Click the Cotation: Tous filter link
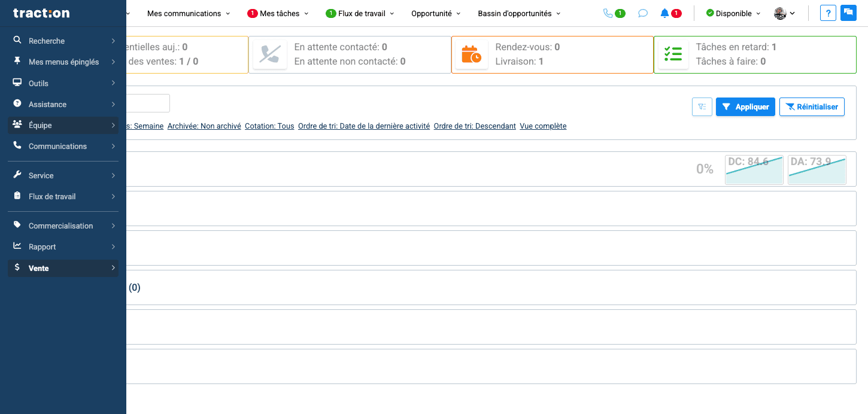Screen dimensions: 868x414 click(x=269, y=126)
